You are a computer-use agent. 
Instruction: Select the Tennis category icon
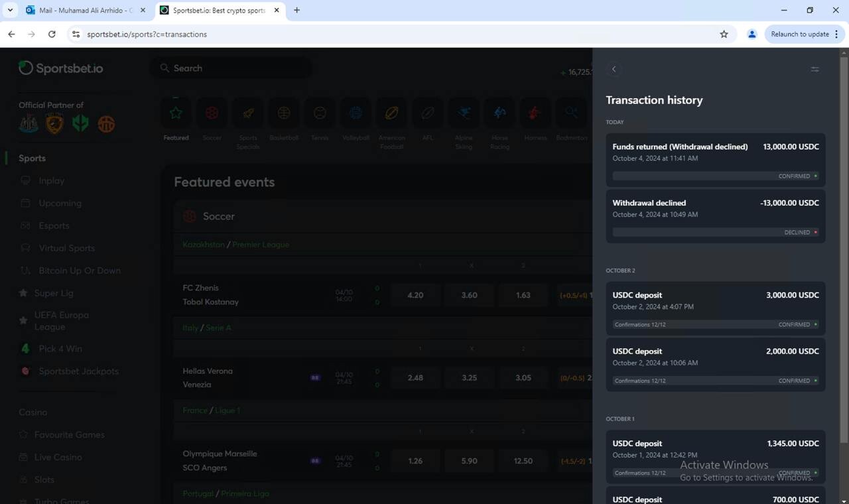pos(320,113)
